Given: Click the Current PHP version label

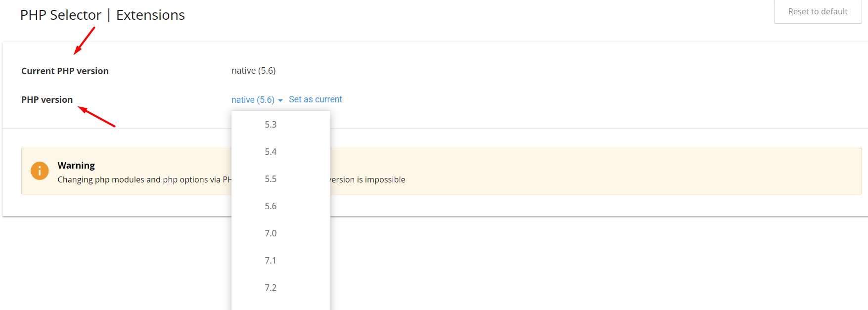Looking at the screenshot, I should [65, 71].
